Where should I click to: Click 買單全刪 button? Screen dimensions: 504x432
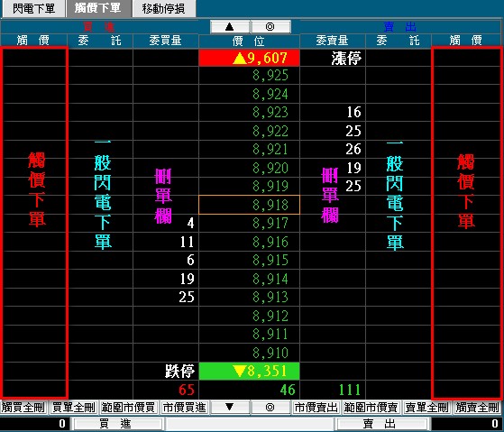pyautogui.click(x=74, y=408)
